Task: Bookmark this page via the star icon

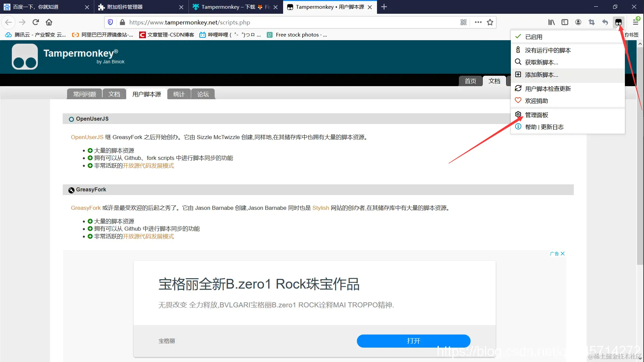Action: (490, 22)
